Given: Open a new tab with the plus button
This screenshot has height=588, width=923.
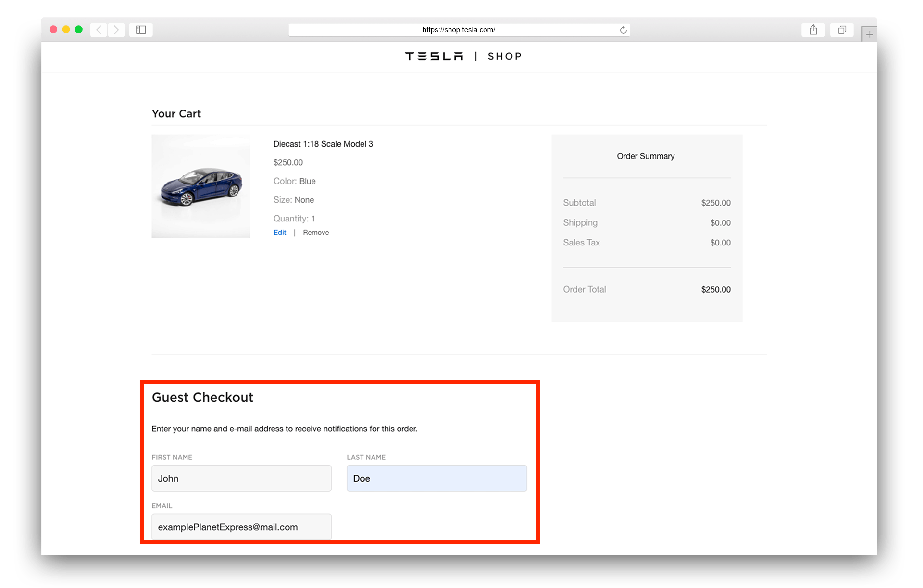Looking at the screenshot, I should 869,34.
